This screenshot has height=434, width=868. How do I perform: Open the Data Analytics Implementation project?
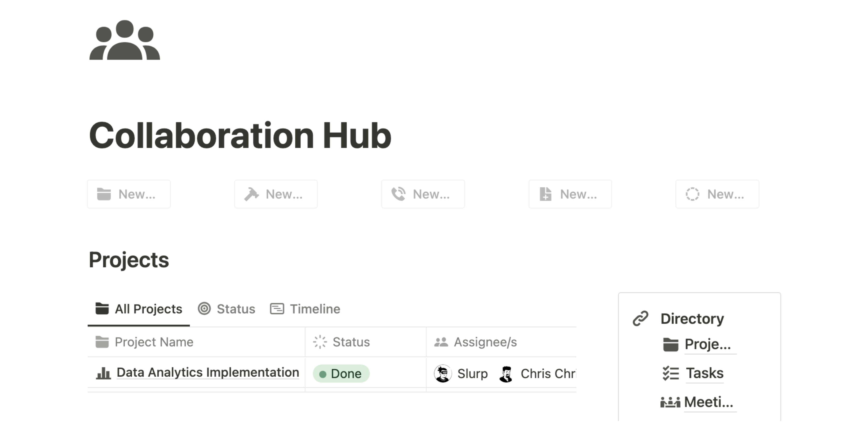click(208, 372)
